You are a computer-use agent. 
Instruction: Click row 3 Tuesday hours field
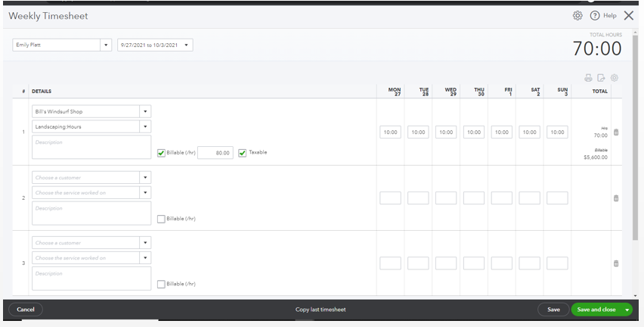pyautogui.click(x=418, y=263)
